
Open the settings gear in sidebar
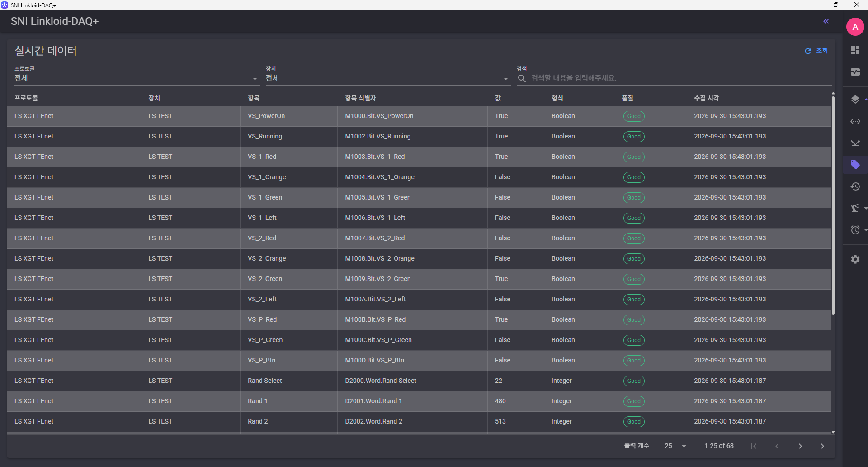855,259
